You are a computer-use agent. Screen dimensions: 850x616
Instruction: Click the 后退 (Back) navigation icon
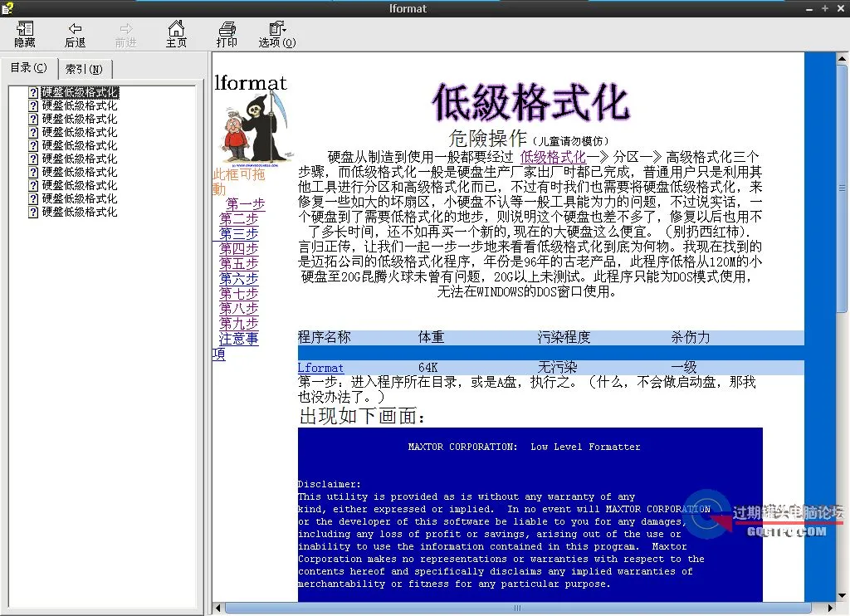click(x=75, y=34)
